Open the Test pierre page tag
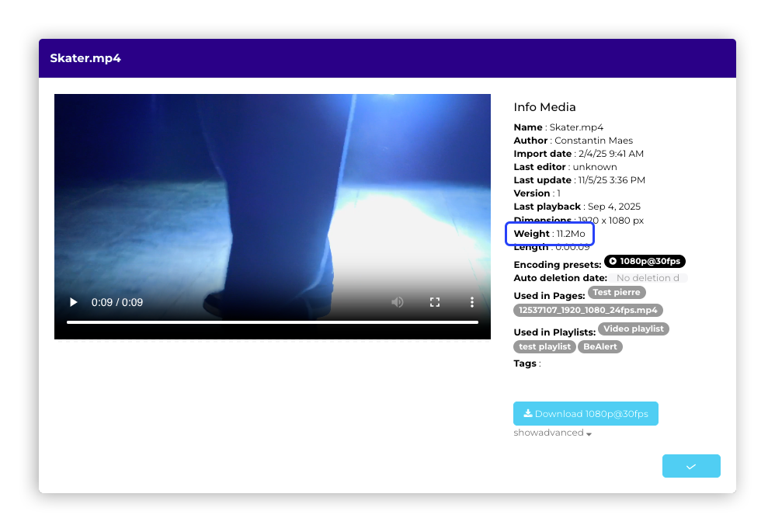Image resolution: width=775 pixels, height=532 pixels. pos(617,293)
